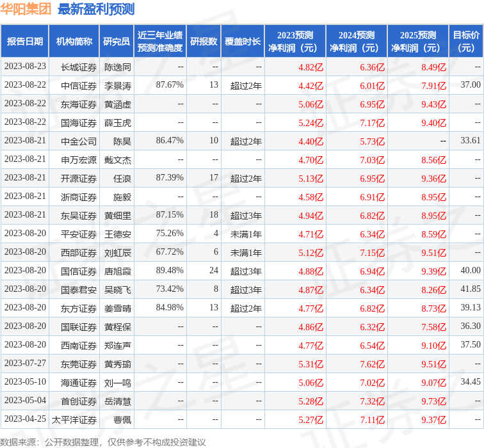Click researcher name 薛玉虎
The image size is (484, 448).
(x=118, y=123)
